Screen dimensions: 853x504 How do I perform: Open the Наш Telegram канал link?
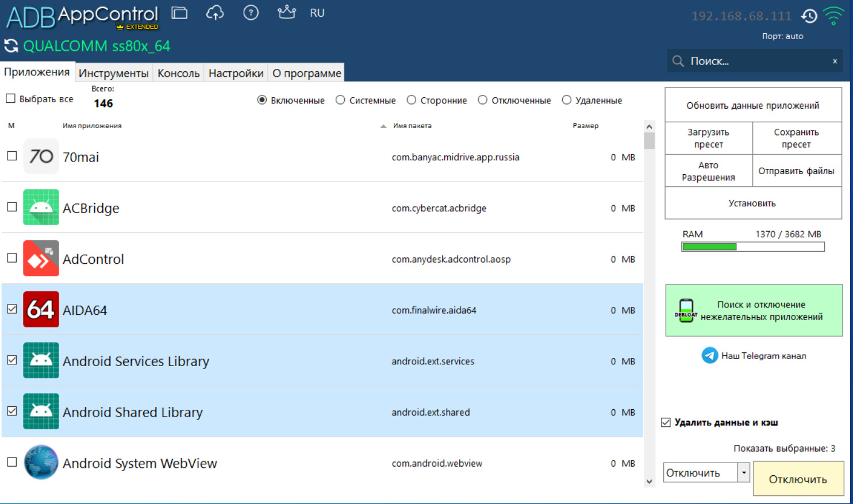point(754,356)
